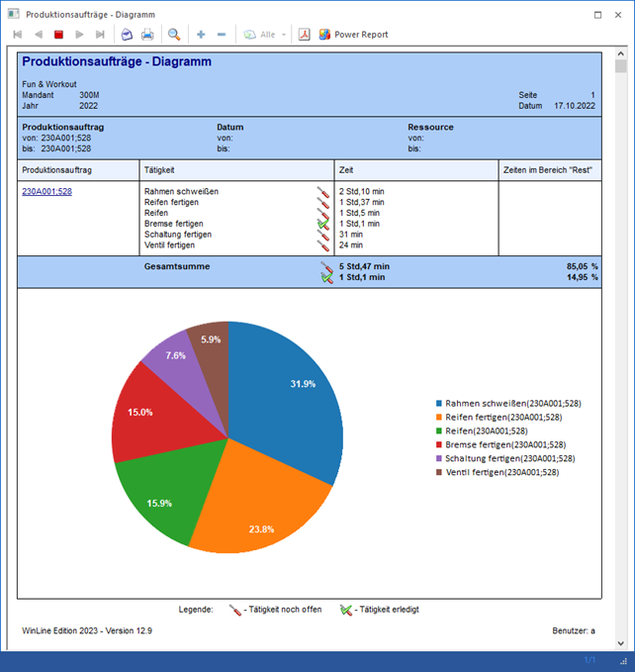
Task: Go to first page of report
Action: (x=18, y=35)
